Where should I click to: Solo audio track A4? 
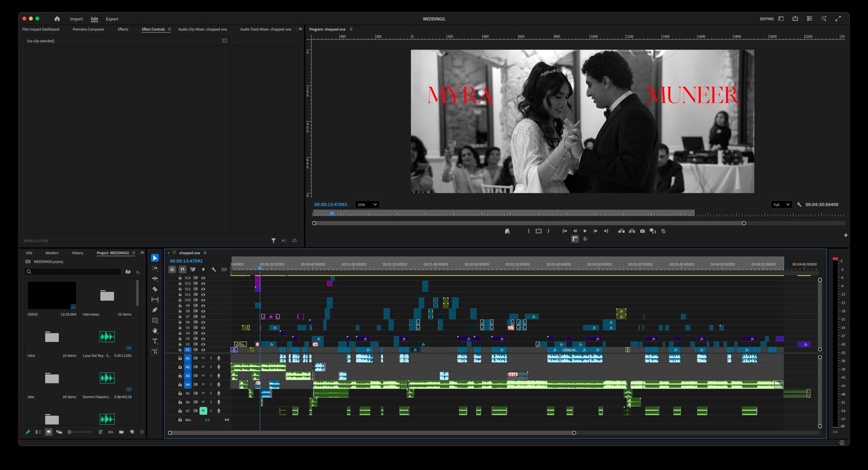click(x=211, y=384)
